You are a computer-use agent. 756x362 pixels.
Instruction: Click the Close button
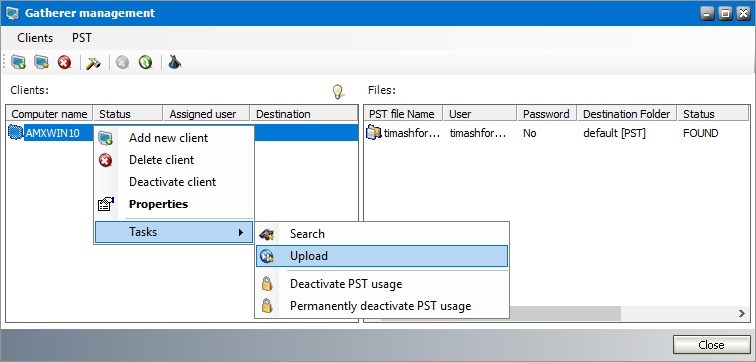[x=711, y=345]
